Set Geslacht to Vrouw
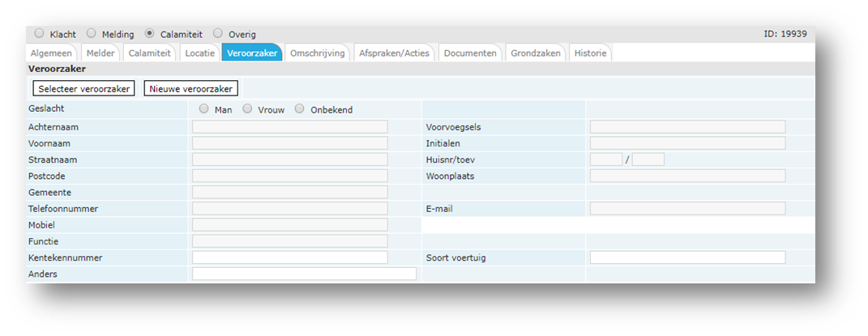 [248, 109]
